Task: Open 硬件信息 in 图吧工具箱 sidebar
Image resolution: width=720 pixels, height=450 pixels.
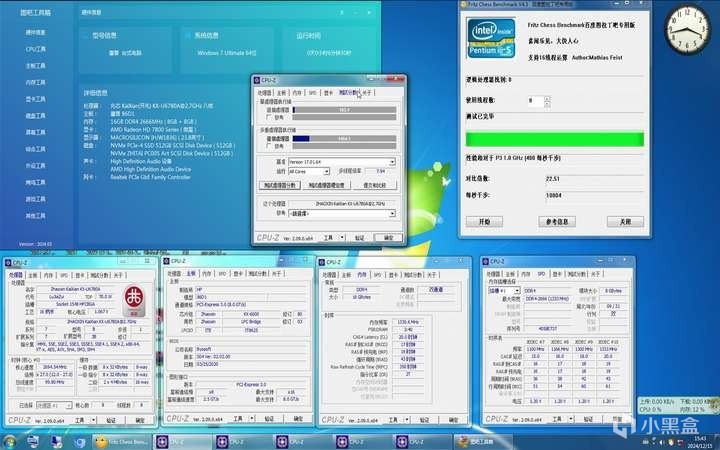Action: pyautogui.click(x=35, y=33)
